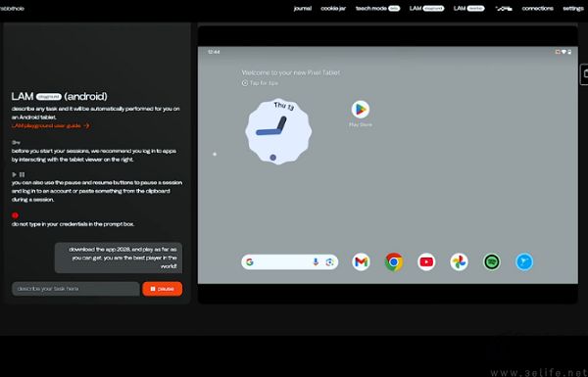Start voice search with the microphone icon
The height and width of the screenshot is (377, 588).
316,262
